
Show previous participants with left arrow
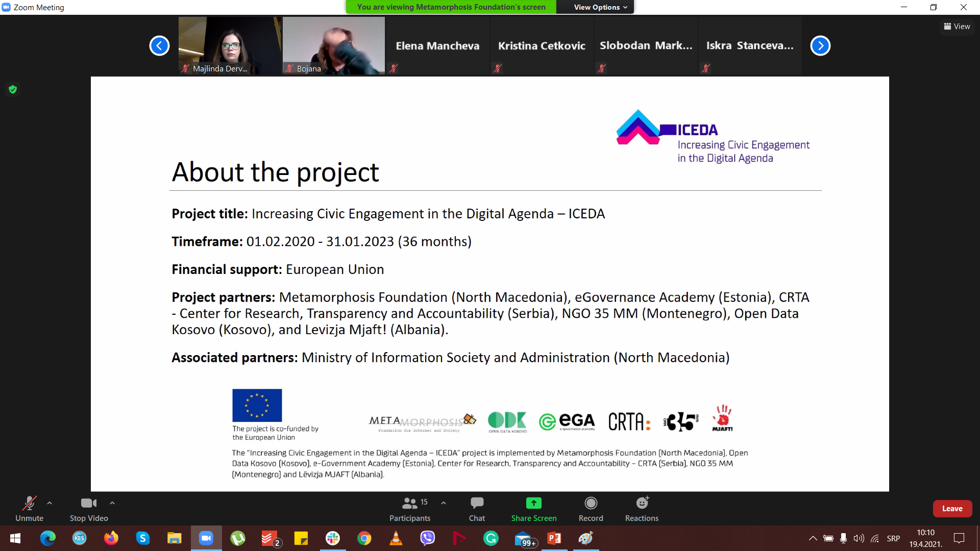pos(159,45)
